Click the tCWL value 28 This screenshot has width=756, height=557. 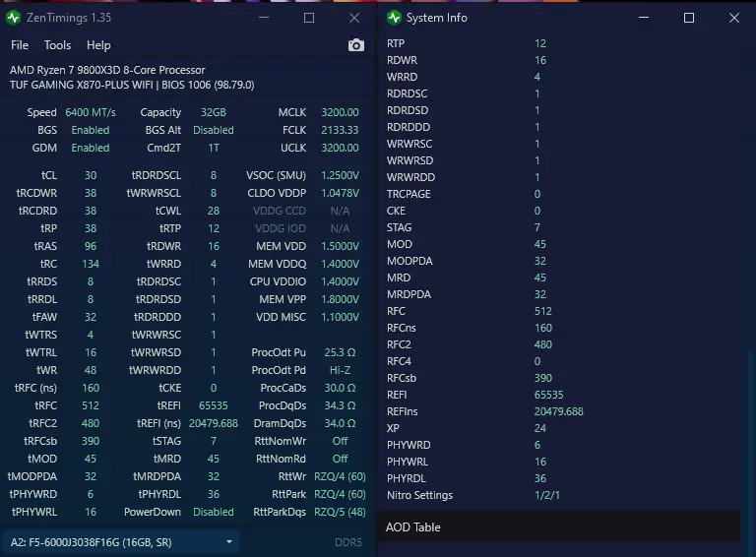[213, 211]
